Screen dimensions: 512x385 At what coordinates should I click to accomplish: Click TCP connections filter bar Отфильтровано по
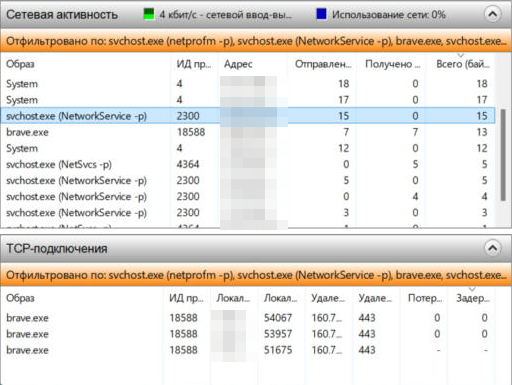(256, 275)
